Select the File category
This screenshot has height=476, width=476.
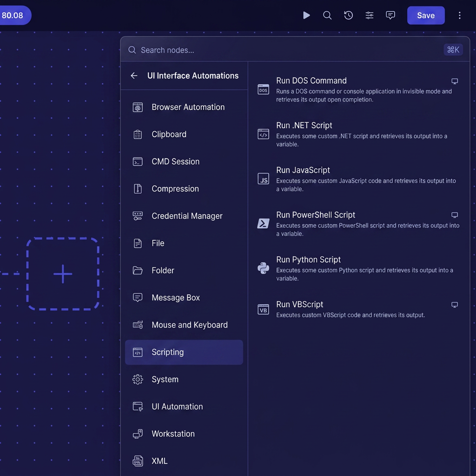click(184, 243)
